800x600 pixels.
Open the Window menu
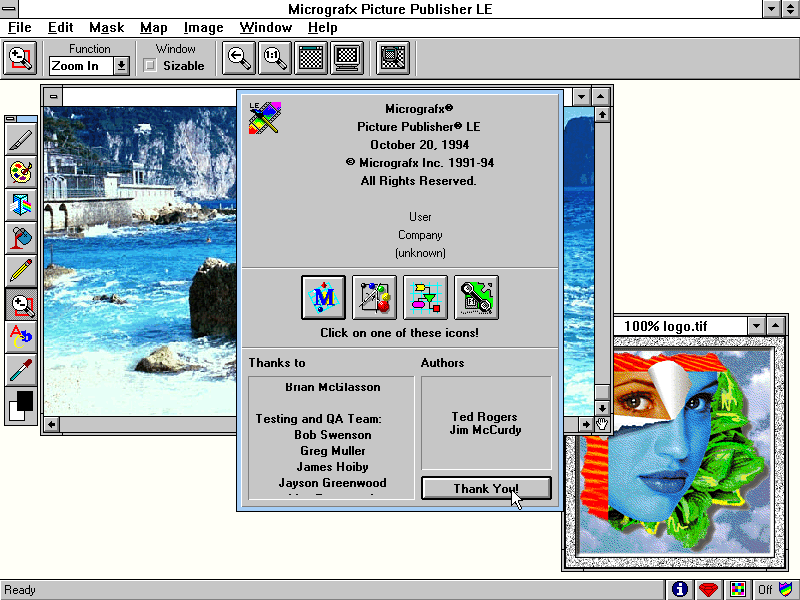pos(266,28)
